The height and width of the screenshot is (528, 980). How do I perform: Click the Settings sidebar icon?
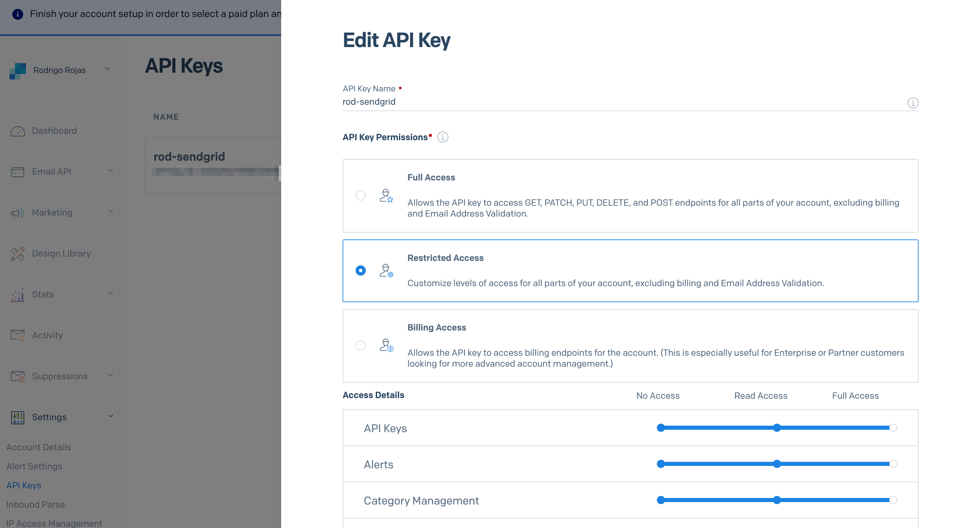[x=17, y=417]
